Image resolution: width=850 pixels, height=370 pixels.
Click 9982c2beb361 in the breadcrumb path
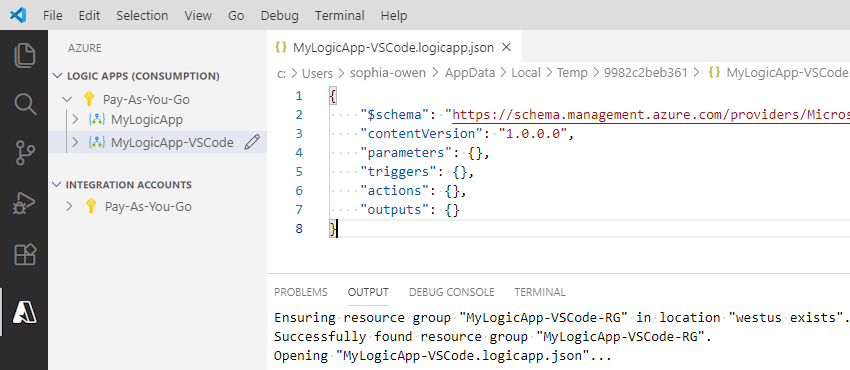646,73
